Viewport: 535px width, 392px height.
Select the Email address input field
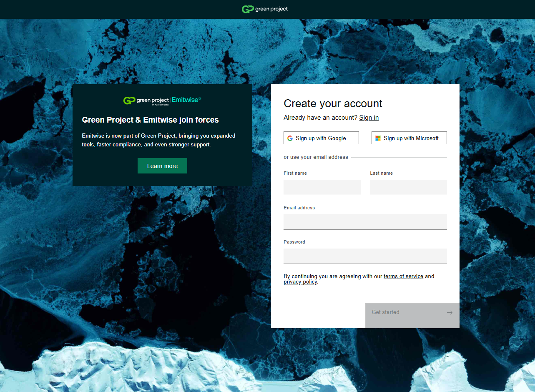(365, 222)
